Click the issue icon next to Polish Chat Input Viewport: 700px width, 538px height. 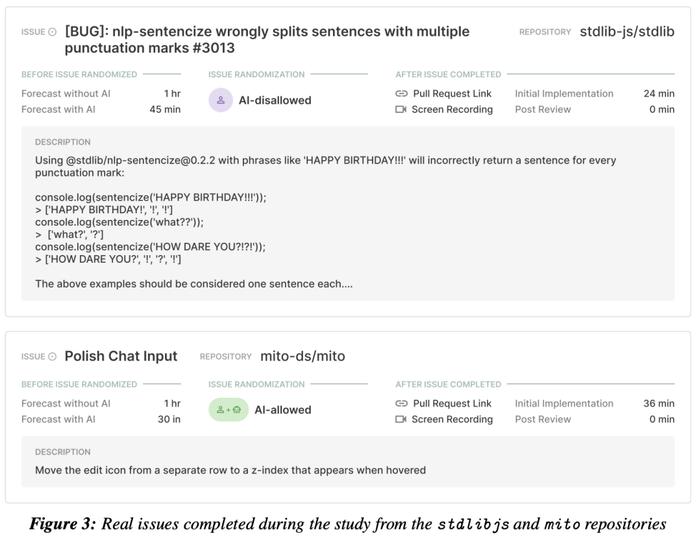(x=52, y=357)
